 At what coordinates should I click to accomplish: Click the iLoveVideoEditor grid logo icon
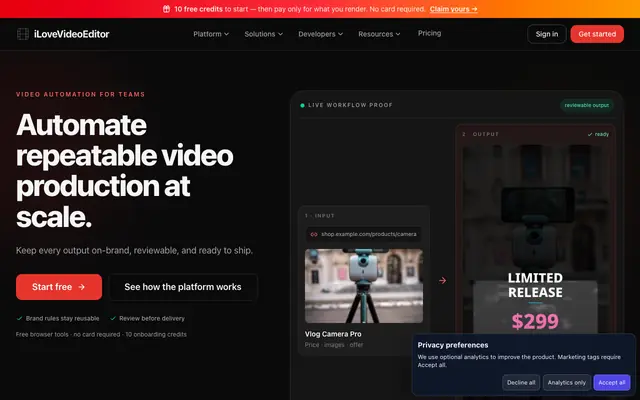tap(23, 34)
